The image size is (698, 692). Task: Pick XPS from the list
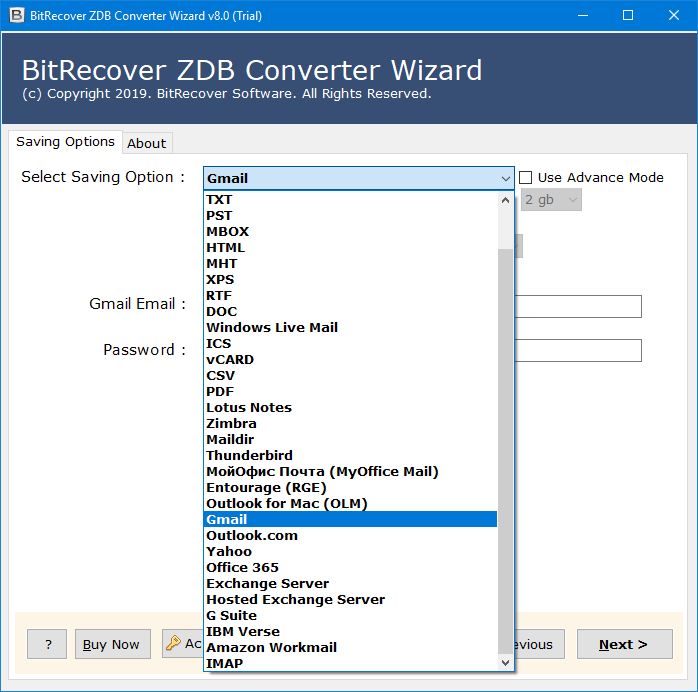click(350, 279)
